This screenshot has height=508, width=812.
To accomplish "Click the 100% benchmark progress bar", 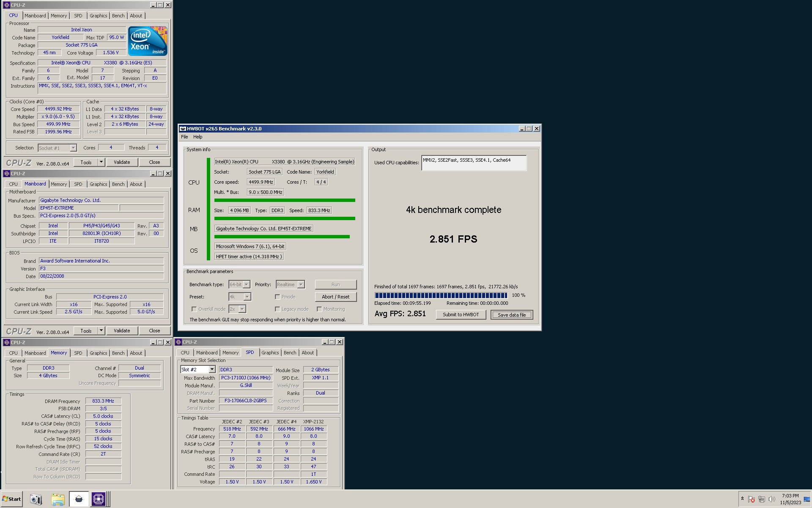I will tap(441, 295).
